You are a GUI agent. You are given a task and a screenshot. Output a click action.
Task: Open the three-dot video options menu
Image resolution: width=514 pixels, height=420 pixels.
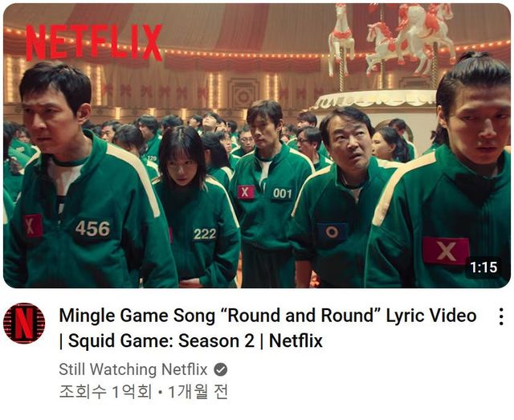point(501,316)
